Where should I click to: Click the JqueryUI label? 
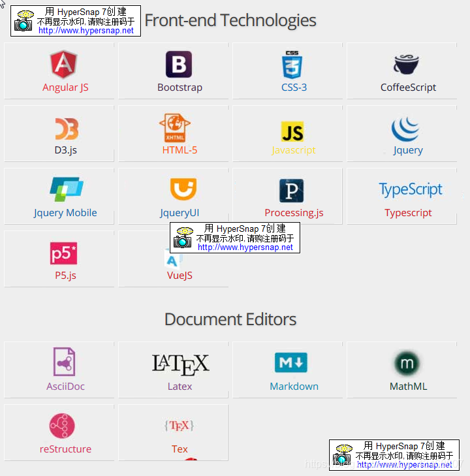click(x=180, y=213)
